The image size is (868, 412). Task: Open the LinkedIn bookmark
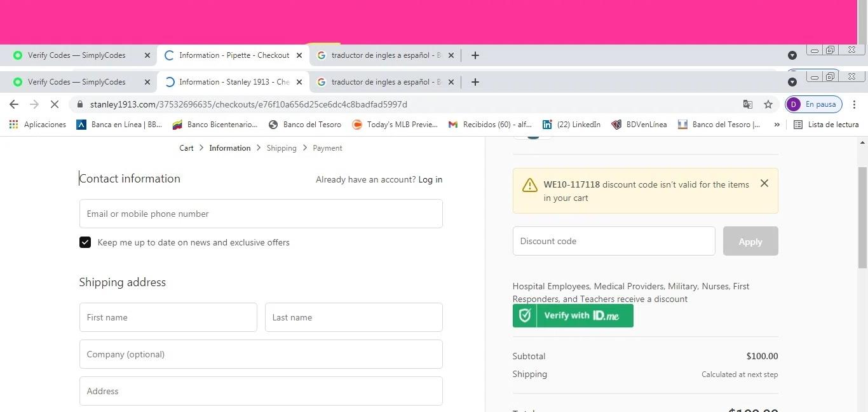point(571,125)
